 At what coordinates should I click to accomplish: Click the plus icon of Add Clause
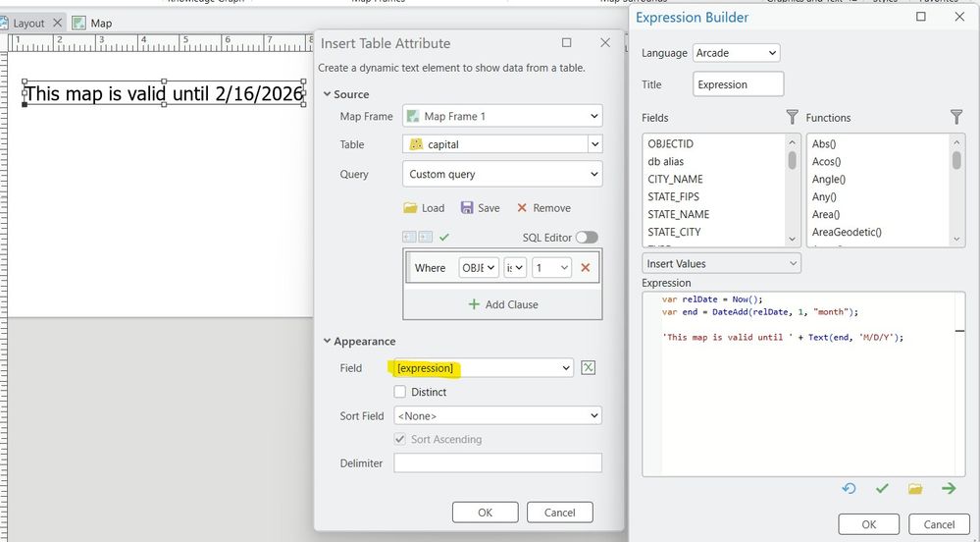click(474, 304)
